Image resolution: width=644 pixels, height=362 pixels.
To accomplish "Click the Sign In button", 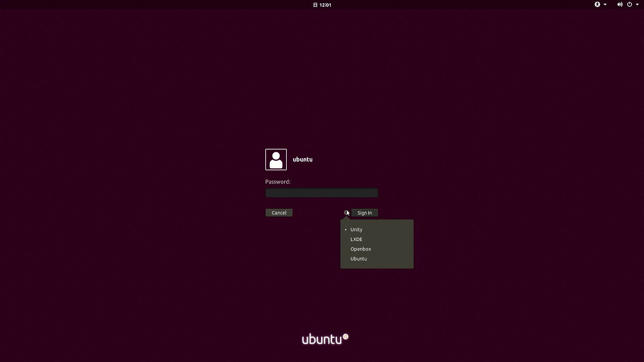I will click(x=365, y=213).
